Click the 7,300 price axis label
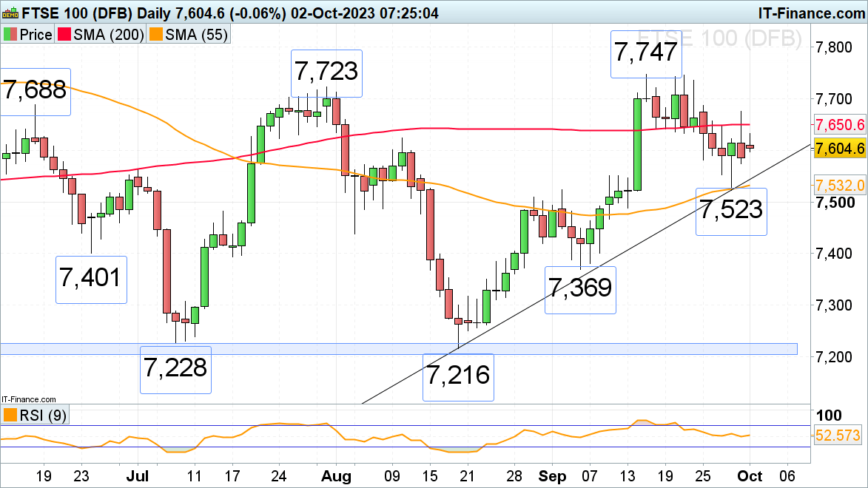The width and height of the screenshot is (868, 488). coord(834,305)
